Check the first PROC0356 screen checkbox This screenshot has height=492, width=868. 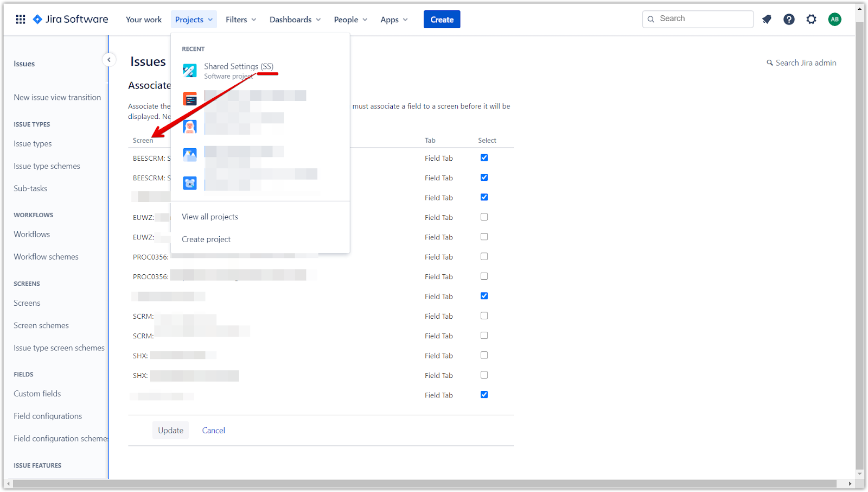pos(484,257)
